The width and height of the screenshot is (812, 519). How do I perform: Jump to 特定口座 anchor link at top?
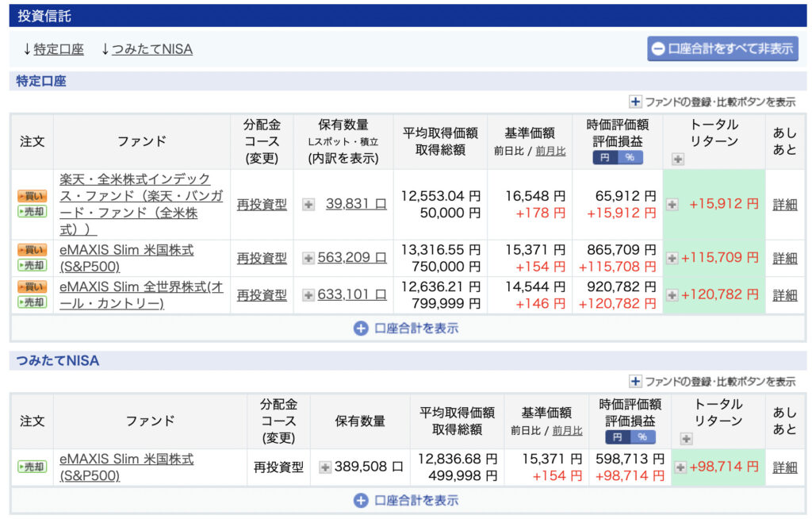click(x=59, y=49)
